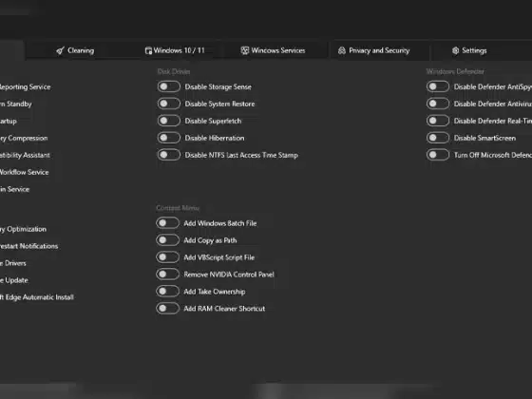
Task: Toggle Disable System Restore switch
Action: click(x=169, y=104)
